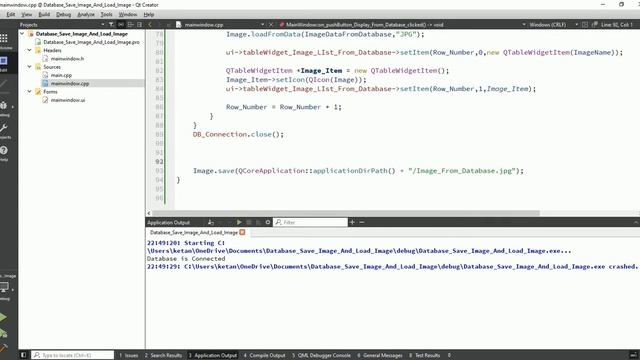Close the mainwindow.cpp editor document
The image size is (640, 360).
point(271,24)
